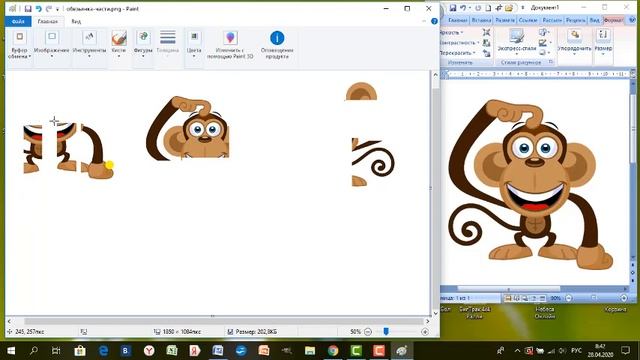
Task: Click the Compress pictures icon in Word
Action: (x=487, y=33)
